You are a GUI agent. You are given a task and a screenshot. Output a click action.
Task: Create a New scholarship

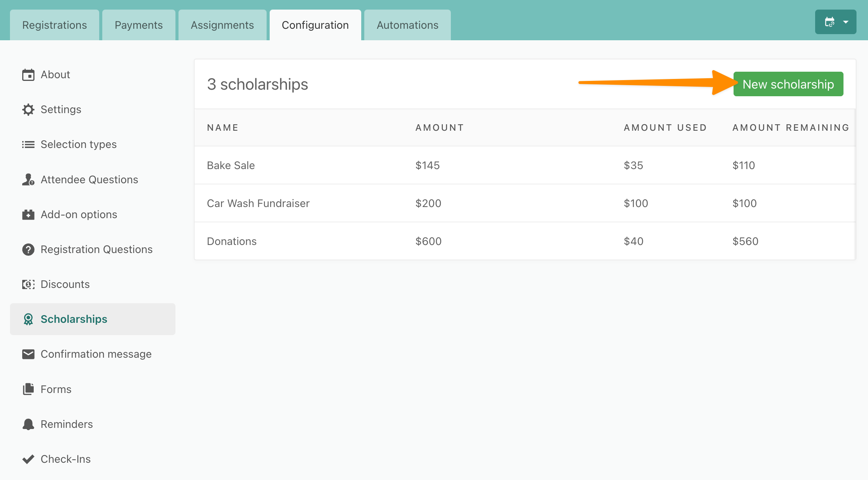coord(788,84)
